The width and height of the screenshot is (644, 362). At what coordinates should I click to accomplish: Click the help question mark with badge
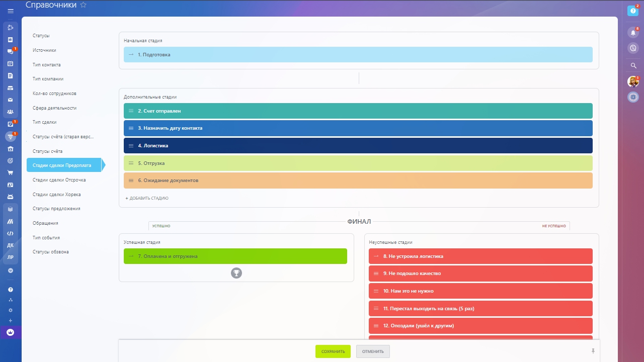point(633,11)
